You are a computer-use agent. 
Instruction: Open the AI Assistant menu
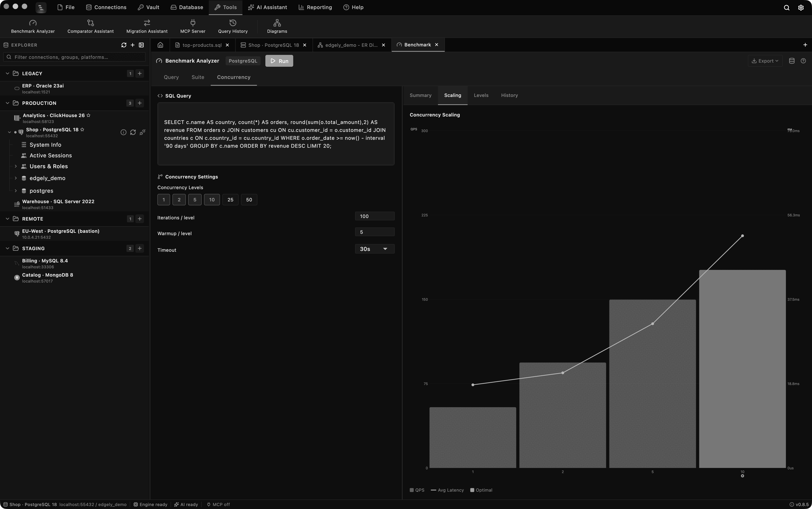(267, 8)
